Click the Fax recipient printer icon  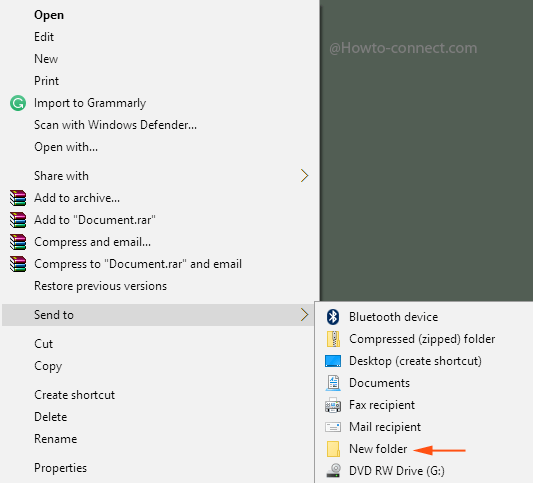pyautogui.click(x=333, y=405)
